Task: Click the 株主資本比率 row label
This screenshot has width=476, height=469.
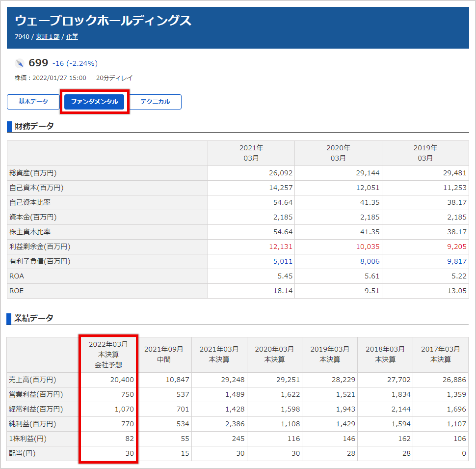Action: click(x=30, y=232)
